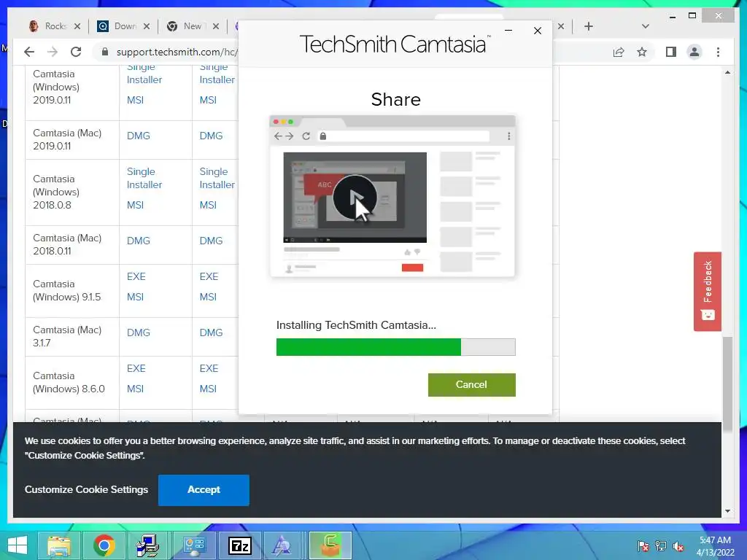The width and height of the screenshot is (747, 560).
Task: Close the Camtasia installer dialog
Action: coord(538,31)
